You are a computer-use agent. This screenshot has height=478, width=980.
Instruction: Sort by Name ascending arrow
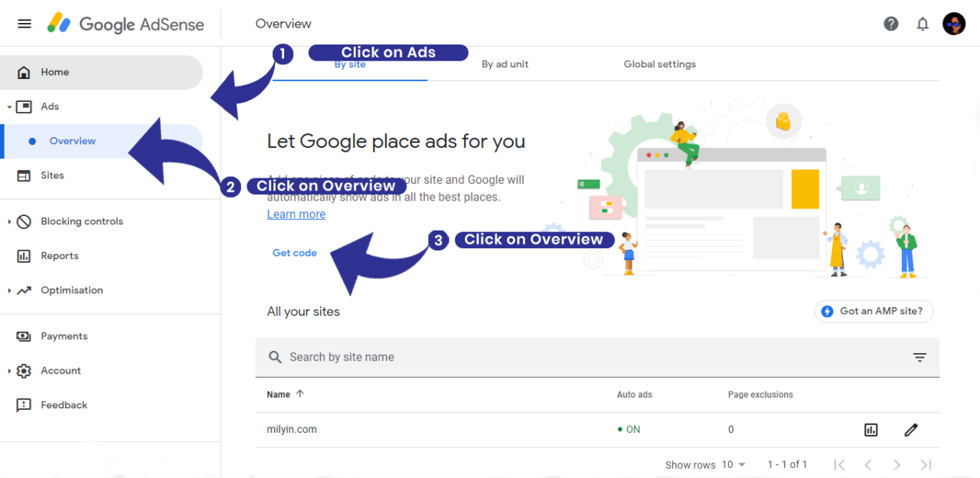coord(299,394)
